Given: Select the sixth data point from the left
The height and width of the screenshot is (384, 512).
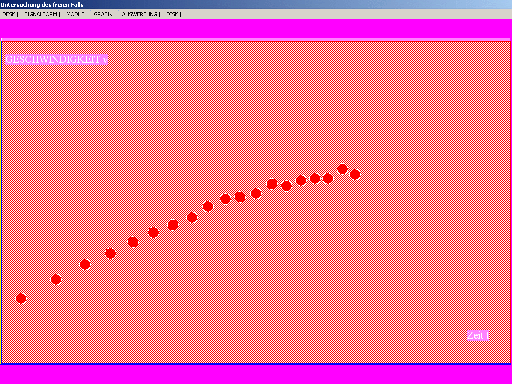Looking at the screenshot, I should [153, 232].
